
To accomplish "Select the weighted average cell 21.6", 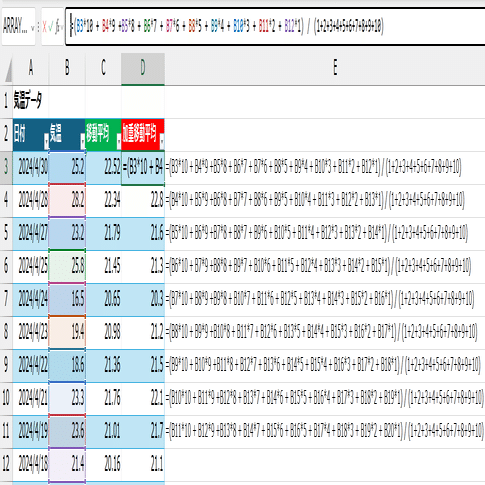I will point(143,233).
